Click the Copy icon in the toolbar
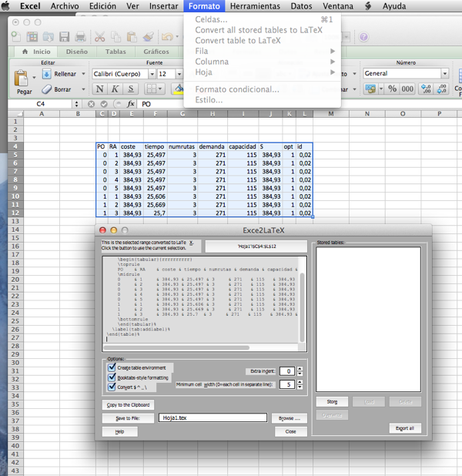Screen dimensions: 462x476 click(115, 37)
